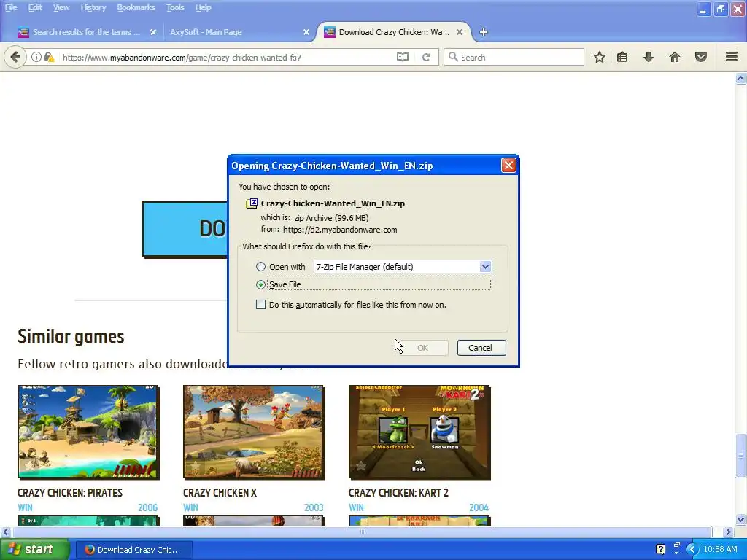Open the Tools menu
747x560 pixels.
[175, 7]
